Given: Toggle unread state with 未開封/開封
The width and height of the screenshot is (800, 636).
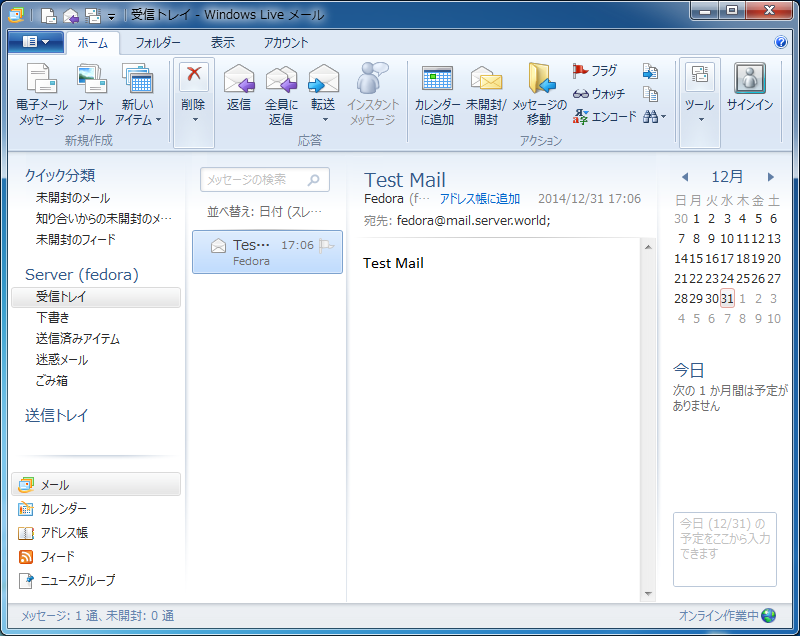Looking at the screenshot, I should tap(486, 94).
